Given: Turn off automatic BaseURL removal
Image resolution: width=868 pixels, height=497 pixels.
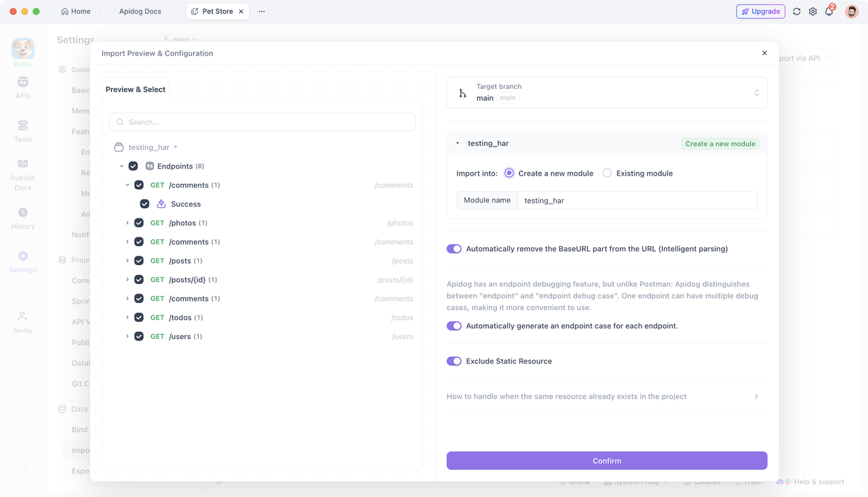Looking at the screenshot, I should tap(454, 248).
